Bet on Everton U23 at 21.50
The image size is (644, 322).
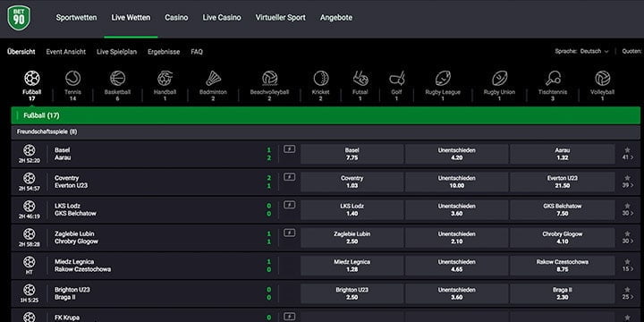pyautogui.click(x=563, y=182)
